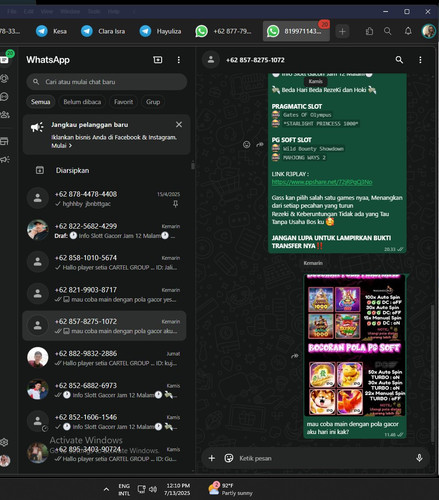Show hidden icons in system tray
The image size is (439, 500).
106,489
